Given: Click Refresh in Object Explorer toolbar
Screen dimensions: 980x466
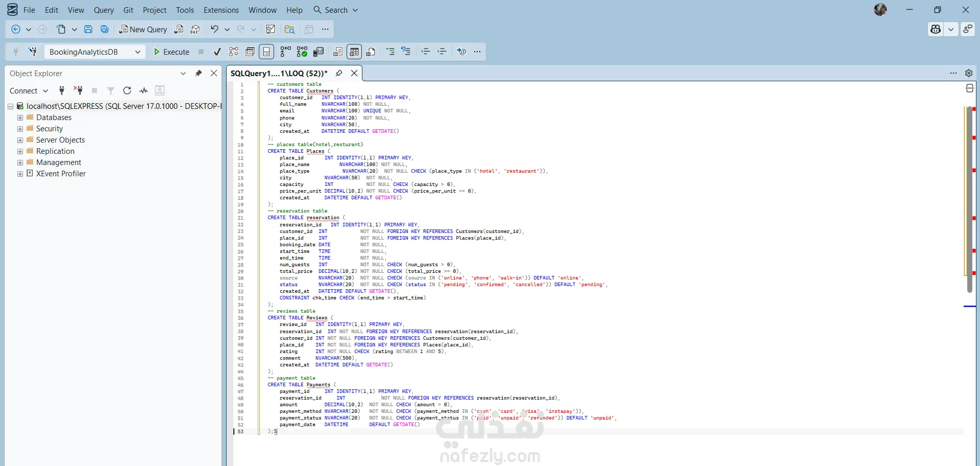Looking at the screenshot, I should (x=127, y=90).
